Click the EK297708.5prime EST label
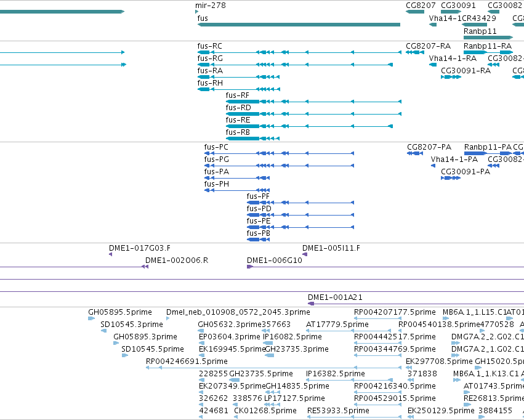524x420 pixels. click(439, 361)
